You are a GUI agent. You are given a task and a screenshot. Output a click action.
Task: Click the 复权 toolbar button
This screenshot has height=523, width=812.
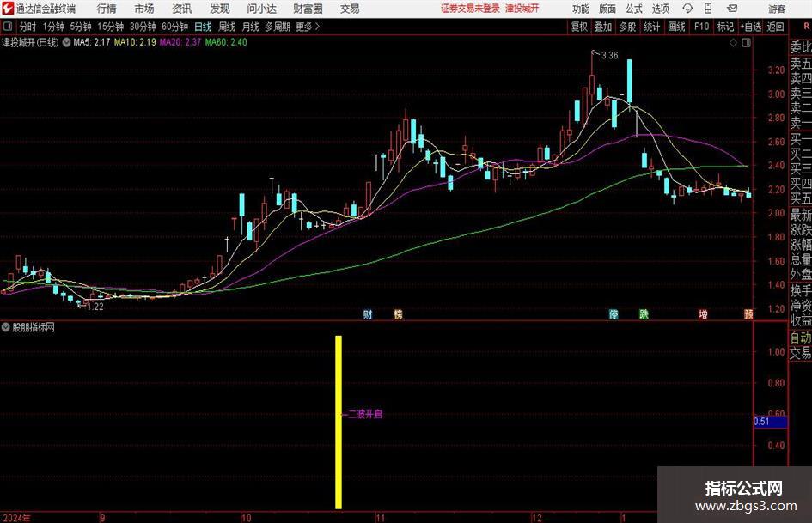579,27
